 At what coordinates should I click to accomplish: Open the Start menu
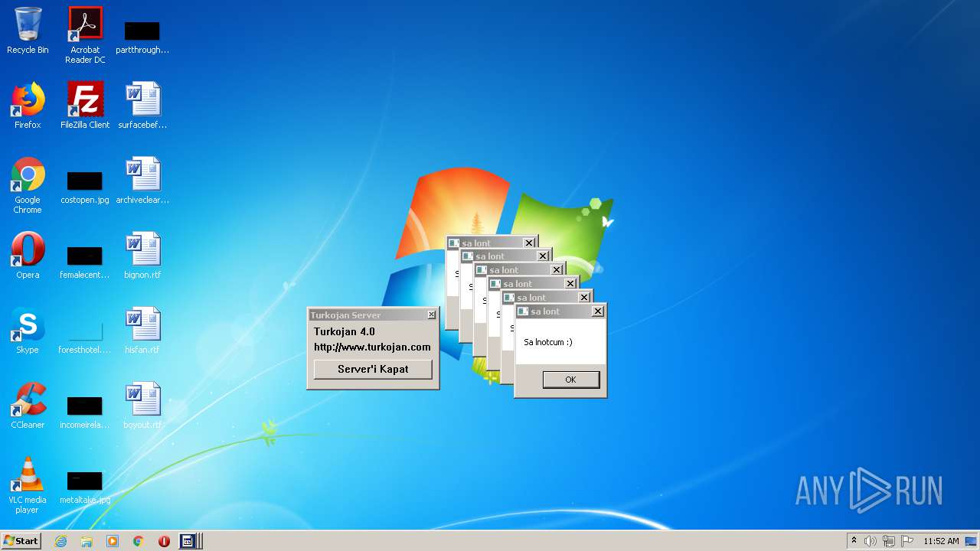point(21,541)
